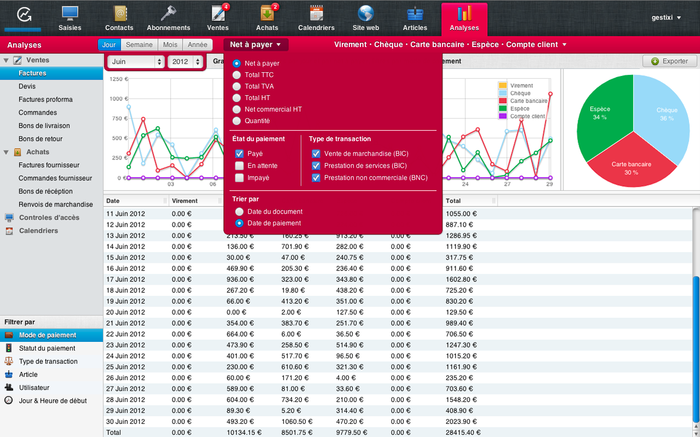
Task: Enable the En attente checkbox
Action: [239, 165]
